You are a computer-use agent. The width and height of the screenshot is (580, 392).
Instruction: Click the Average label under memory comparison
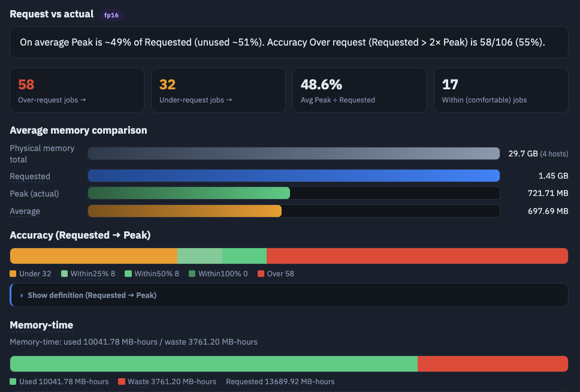coord(25,212)
